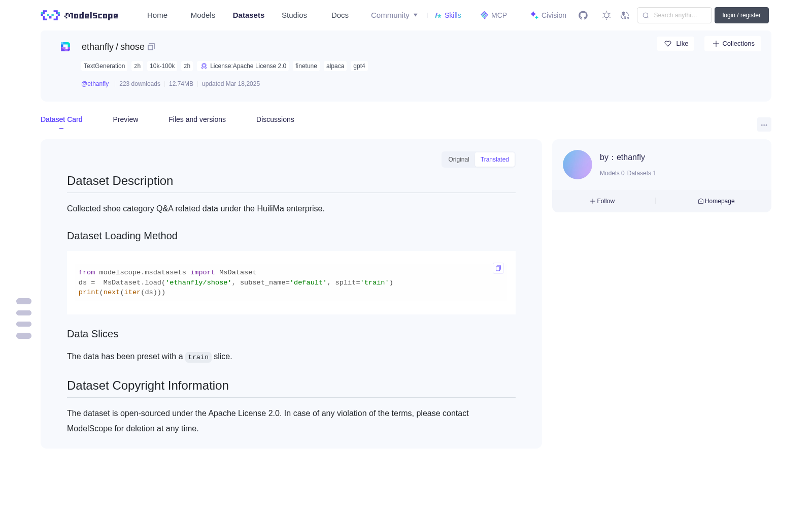Image resolution: width=812 pixels, height=508 pixels.
Task: Open the Studios section
Action: 294,15
